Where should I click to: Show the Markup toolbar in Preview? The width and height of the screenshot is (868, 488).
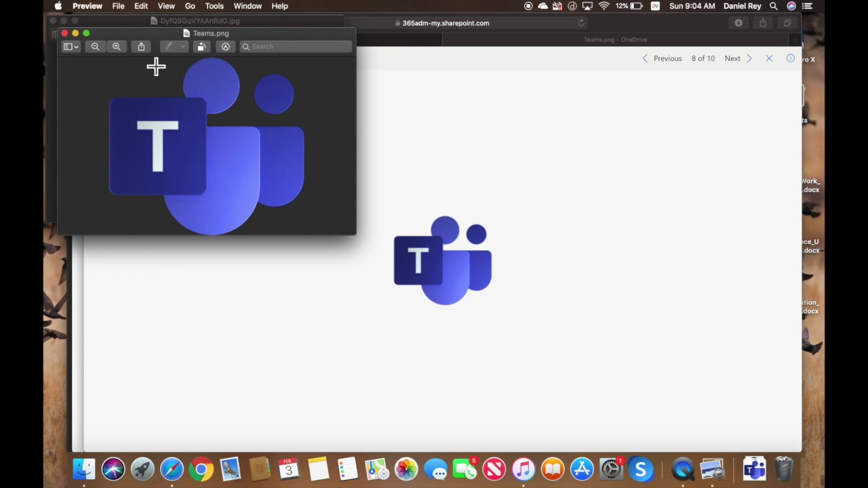(225, 47)
